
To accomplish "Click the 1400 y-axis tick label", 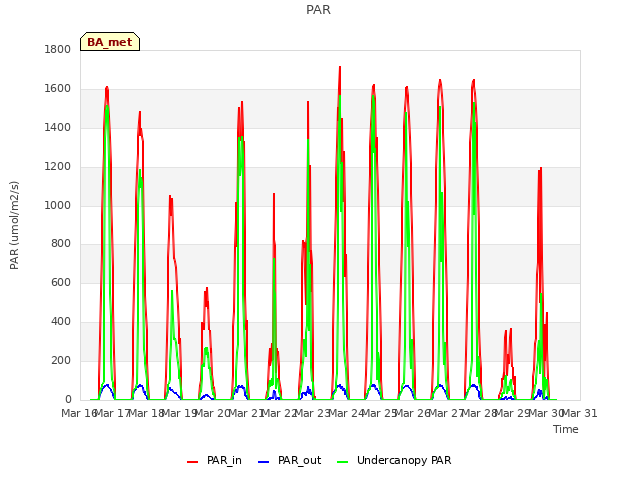I will point(58,128).
